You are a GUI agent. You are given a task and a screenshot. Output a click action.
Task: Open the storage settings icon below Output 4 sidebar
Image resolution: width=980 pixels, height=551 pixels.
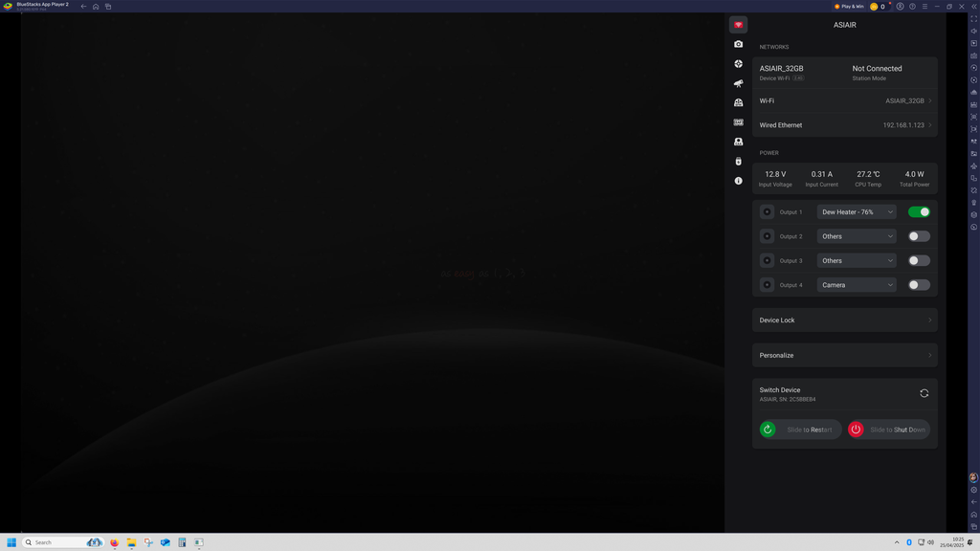(738, 161)
